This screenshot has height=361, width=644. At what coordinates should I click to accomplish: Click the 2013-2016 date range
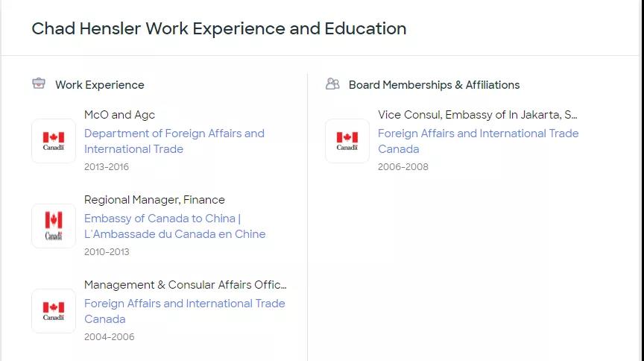coord(107,167)
